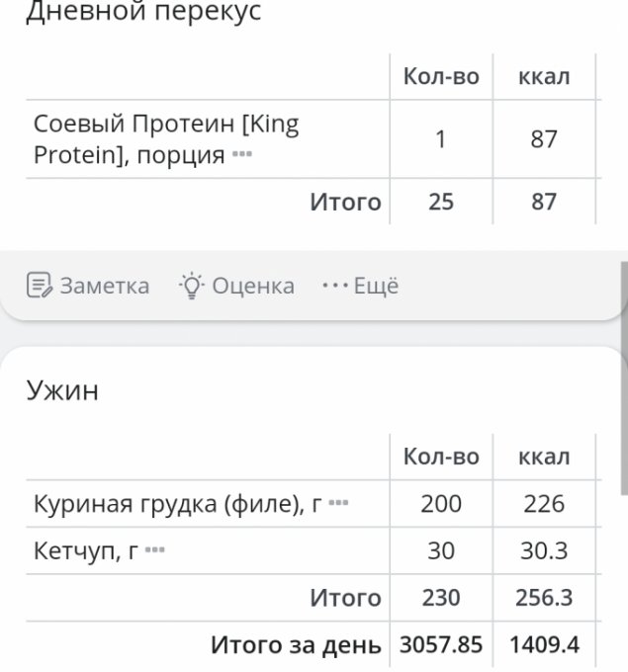The width and height of the screenshot is (628, 672).
Task: Edit quantity 30.3 kcal cell of Кетчуп
Action: tap(544, 550)
